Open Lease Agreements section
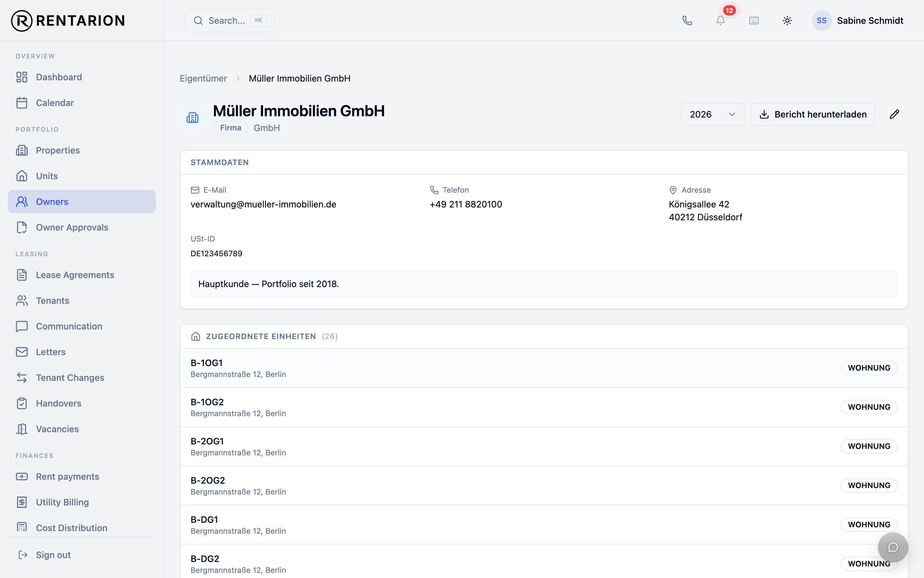This screenshot has height=578, width=924. [82, 275]
